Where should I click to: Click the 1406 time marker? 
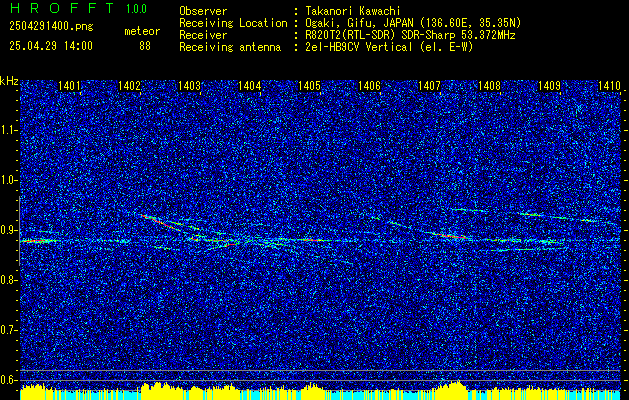tap(369, 85)
